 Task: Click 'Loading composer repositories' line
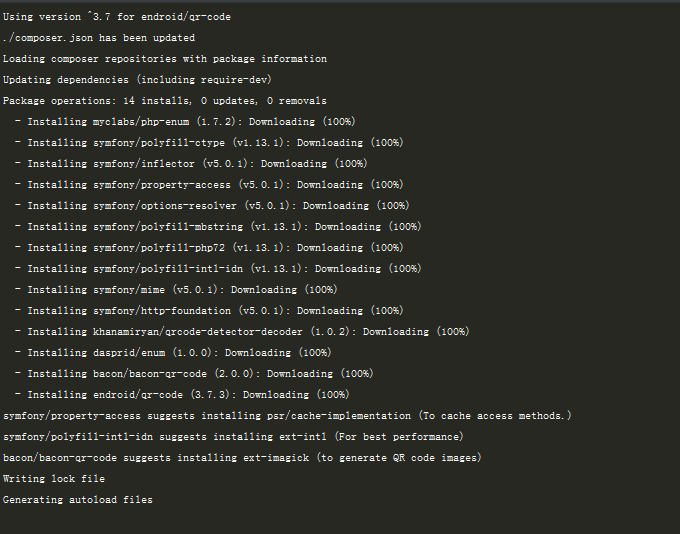pyautogui.click(x=164, y=59)
